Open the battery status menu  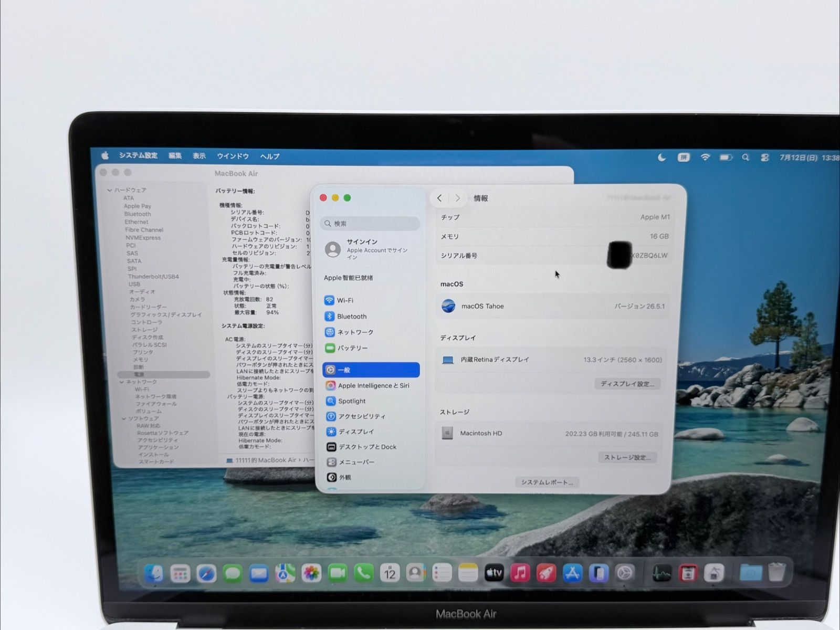[x=726, y=157]
